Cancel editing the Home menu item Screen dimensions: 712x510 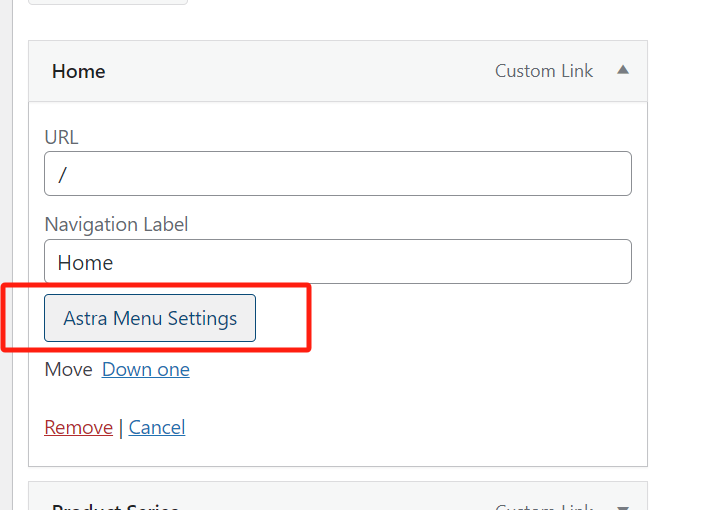click(157, 428)
